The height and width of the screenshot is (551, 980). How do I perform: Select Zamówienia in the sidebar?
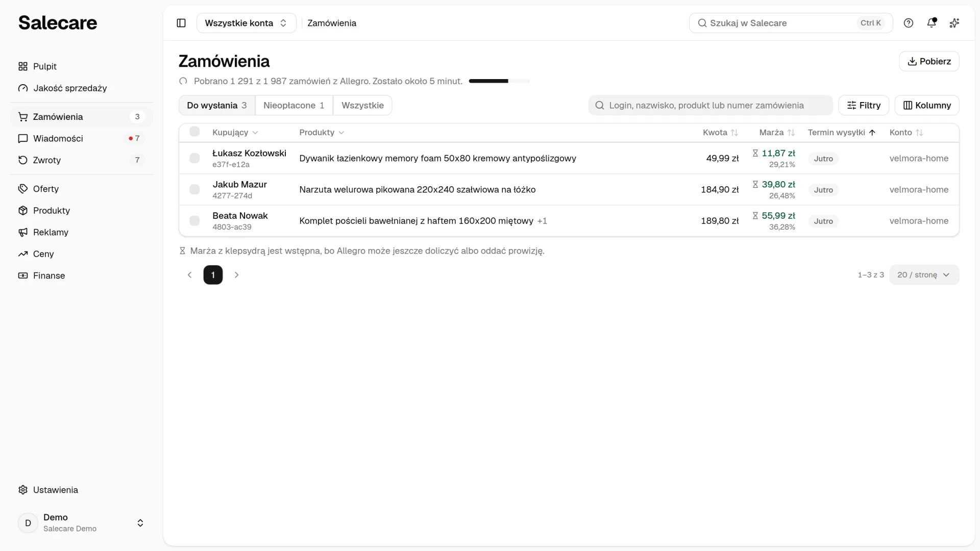(x=82, y=117)
